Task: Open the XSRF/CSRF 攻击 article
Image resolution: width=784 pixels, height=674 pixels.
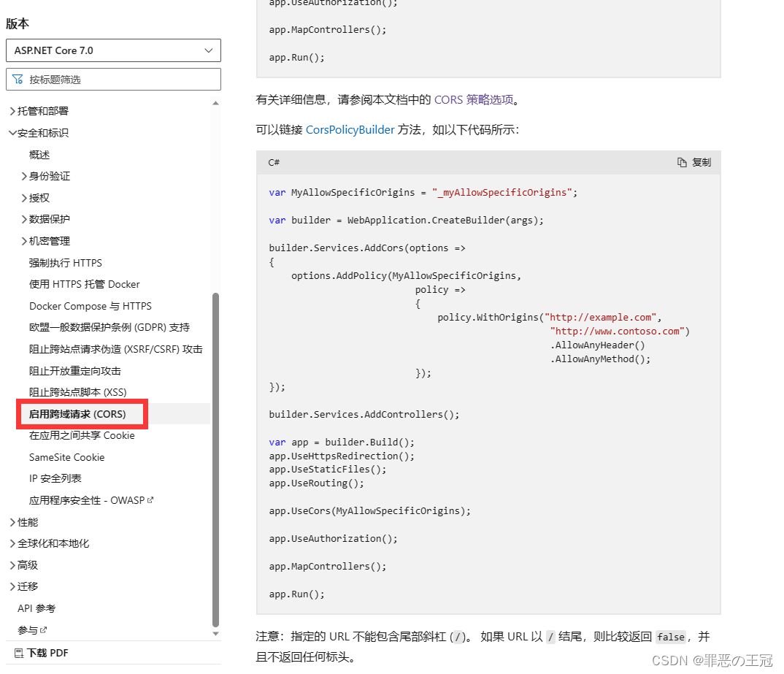Action: coord(116,349)
